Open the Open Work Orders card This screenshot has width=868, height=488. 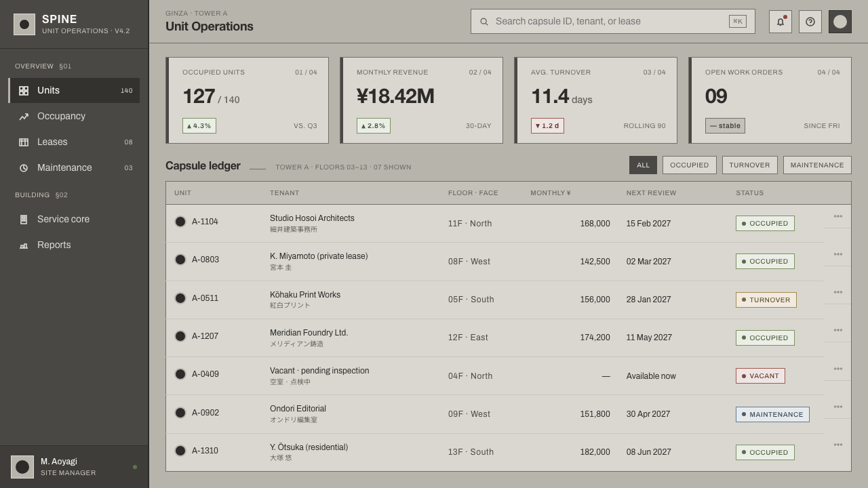pyautogui.click(x=770, y=100)
